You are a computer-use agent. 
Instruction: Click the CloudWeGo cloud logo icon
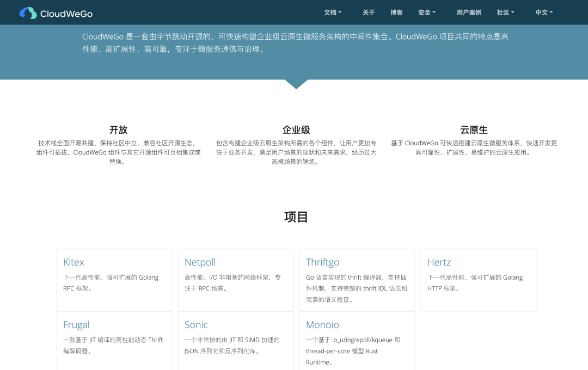[28, 13]
